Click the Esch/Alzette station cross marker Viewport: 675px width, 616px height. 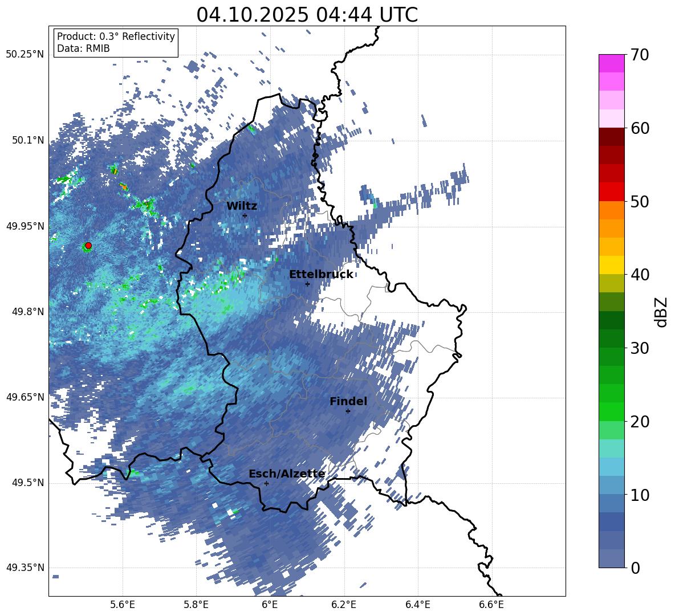(266, 483)
